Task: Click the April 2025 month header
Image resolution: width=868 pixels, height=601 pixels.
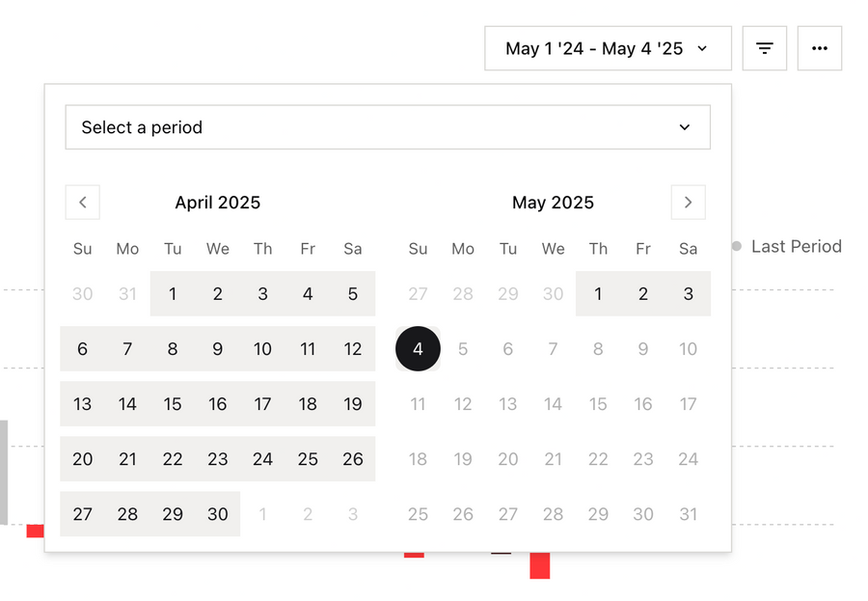Action: 217,203
